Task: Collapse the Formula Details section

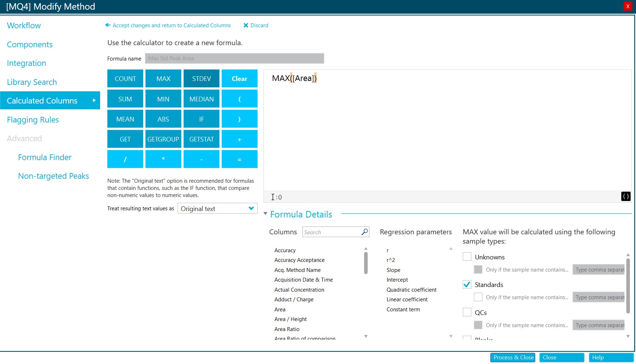Action: coord(265,214)
